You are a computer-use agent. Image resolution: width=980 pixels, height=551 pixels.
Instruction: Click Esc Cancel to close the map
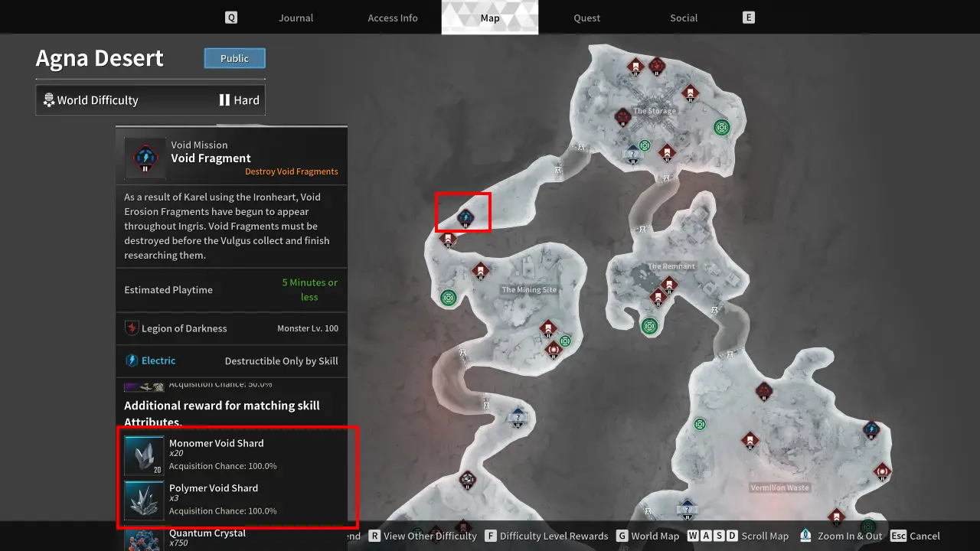coord(916,536)
